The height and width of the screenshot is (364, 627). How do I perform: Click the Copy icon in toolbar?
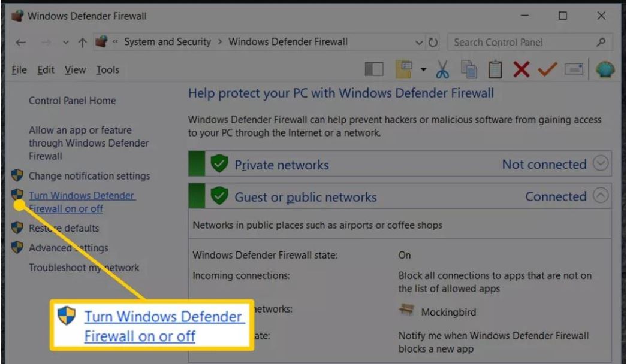tap(469, 69)
